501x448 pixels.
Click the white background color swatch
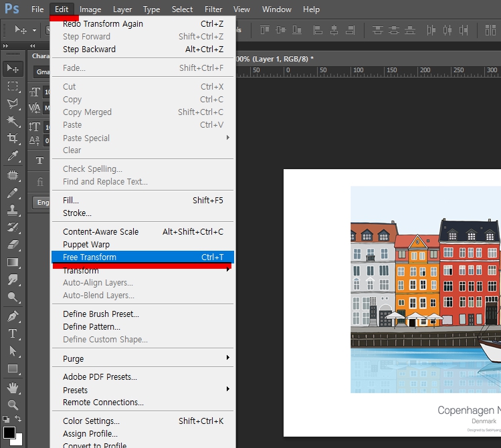coord(19,441)
